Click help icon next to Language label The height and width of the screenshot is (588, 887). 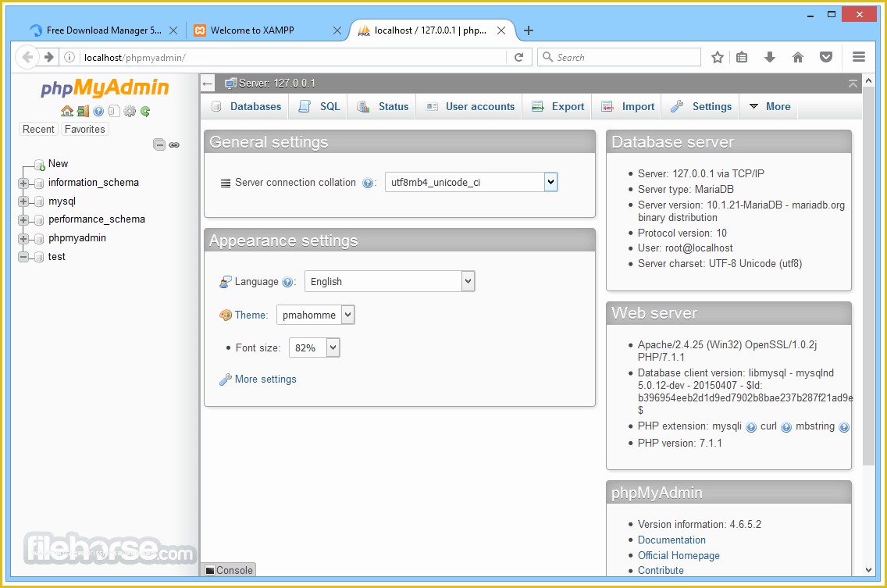tap(287, 282)
